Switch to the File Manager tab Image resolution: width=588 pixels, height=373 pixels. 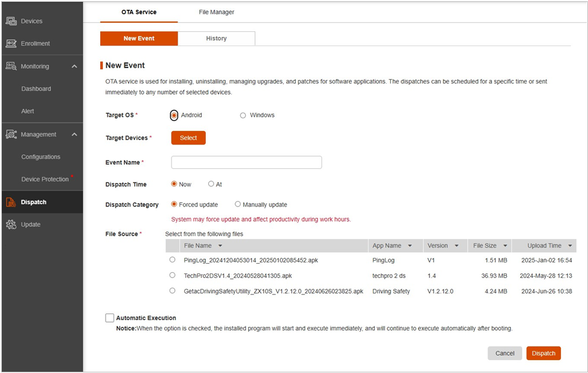pos(216,12)
